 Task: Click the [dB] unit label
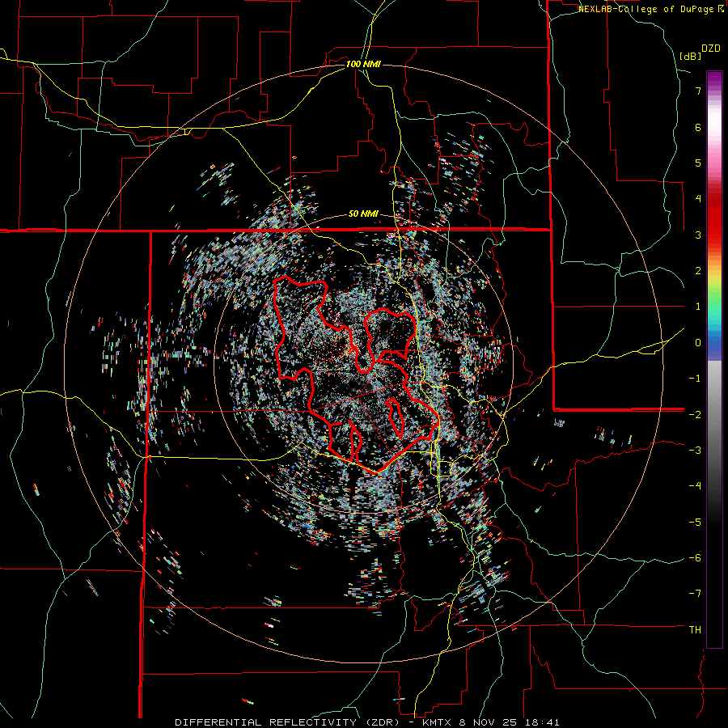tap(691, 56)
